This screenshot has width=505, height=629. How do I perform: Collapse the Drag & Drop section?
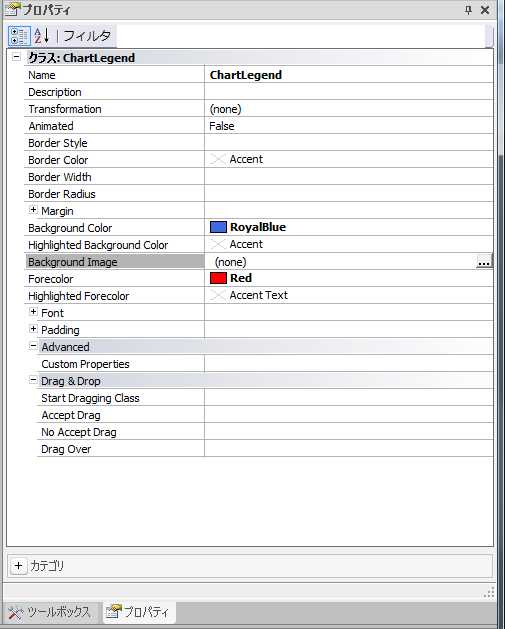[33, 380]
